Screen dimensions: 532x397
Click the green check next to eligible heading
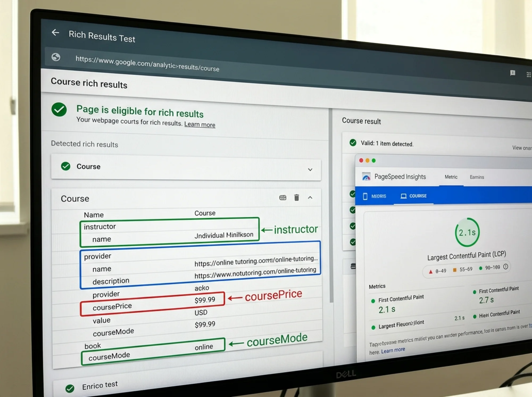(59, 109)
